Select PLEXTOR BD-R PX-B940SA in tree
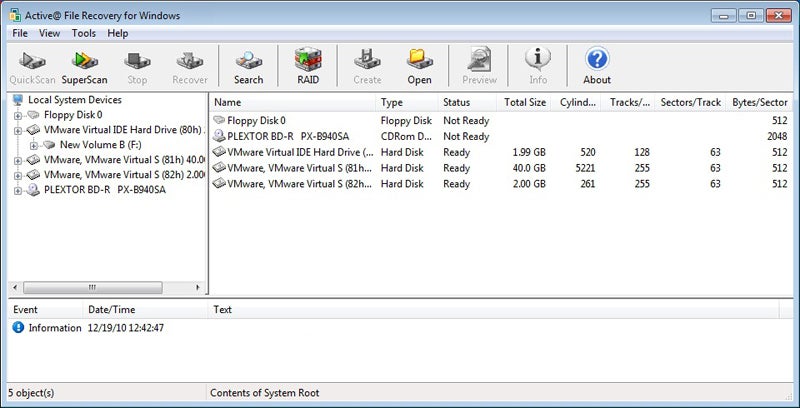The image size is (800, 408). tap(105, 190)
